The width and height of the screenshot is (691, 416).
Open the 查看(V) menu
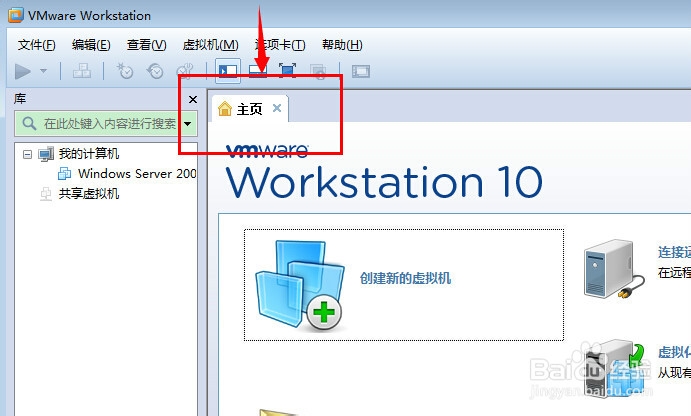coord(146,45)
